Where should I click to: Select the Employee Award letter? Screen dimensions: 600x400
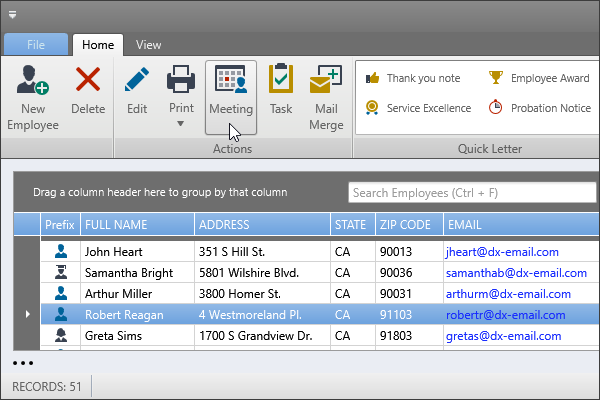click(x=540, y=78)
